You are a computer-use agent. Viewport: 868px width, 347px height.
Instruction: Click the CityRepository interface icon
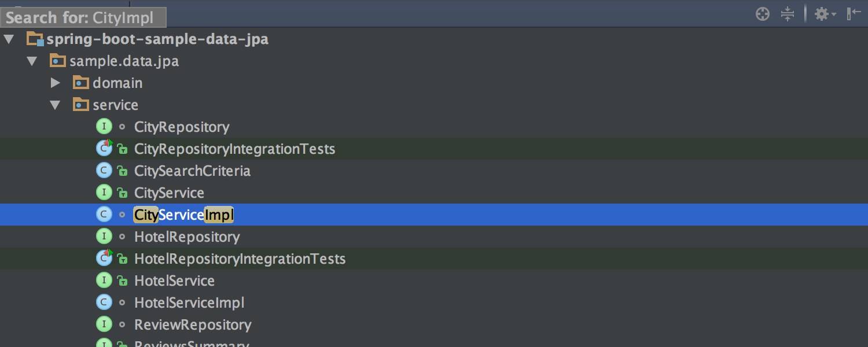104,127
